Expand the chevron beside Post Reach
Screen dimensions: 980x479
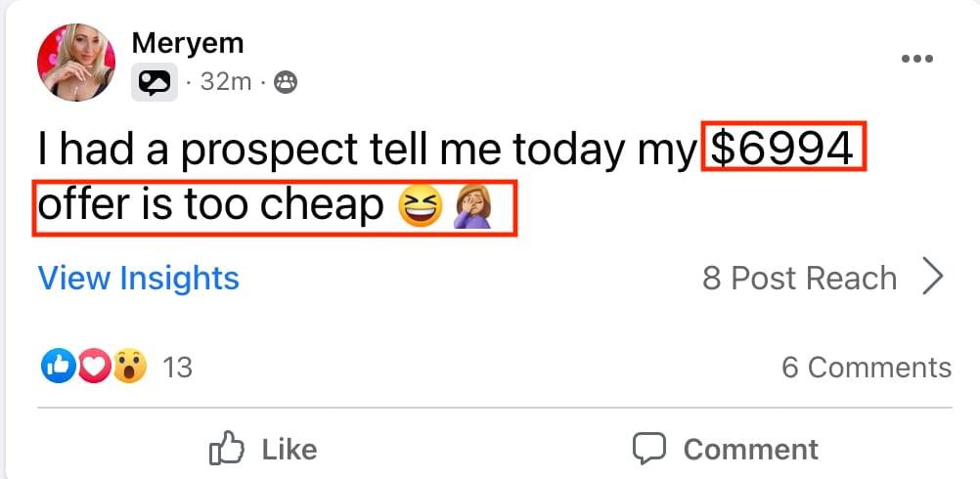[934, 278]
